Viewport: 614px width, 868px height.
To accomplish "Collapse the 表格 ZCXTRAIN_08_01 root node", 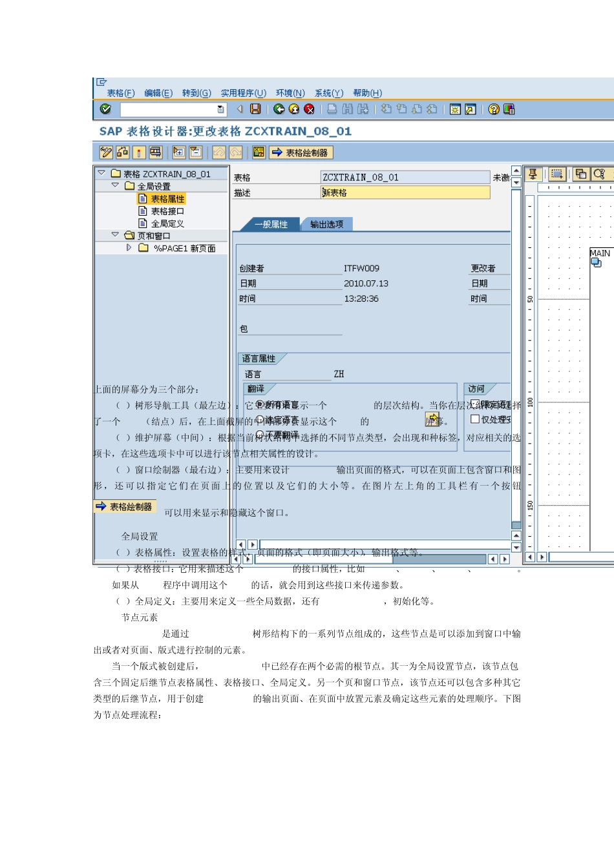I will pyautogui.click(x=101, y=173).
